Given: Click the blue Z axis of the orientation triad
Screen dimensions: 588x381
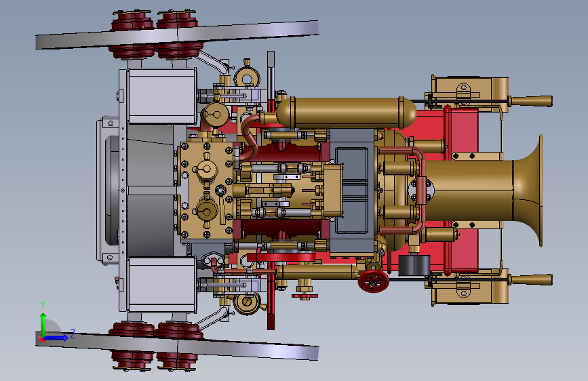Looking at the screenshot, I should [x=58, y=338].
